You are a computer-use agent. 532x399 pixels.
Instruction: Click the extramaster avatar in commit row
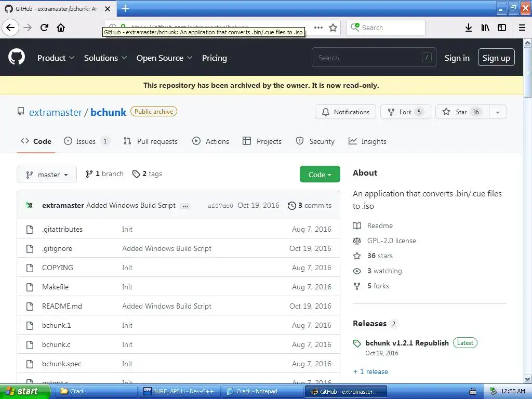pos(30,205)
